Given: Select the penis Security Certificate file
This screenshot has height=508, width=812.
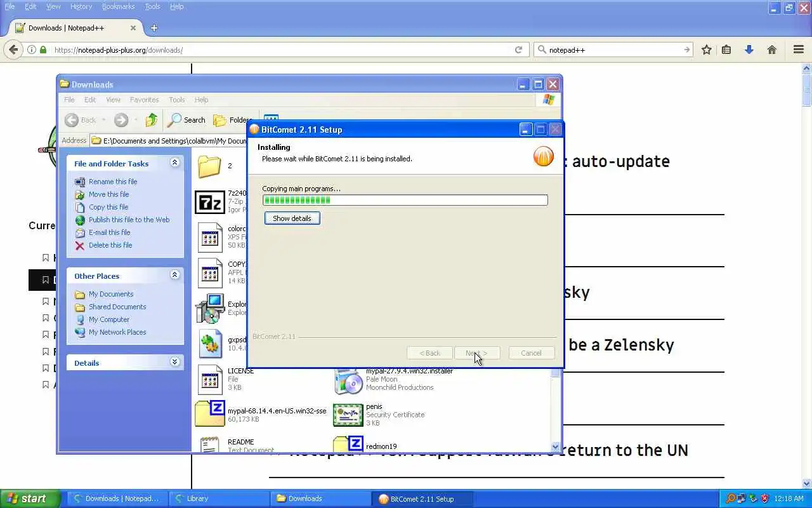Looking at the screenshot, I should 379,415.
